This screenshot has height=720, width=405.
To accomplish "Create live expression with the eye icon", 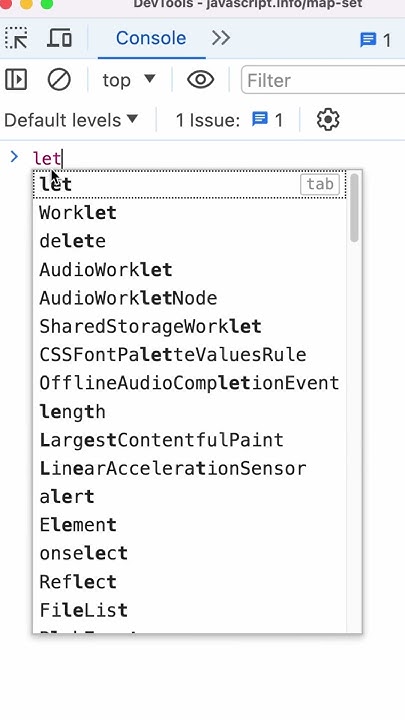I will [201, 80].
